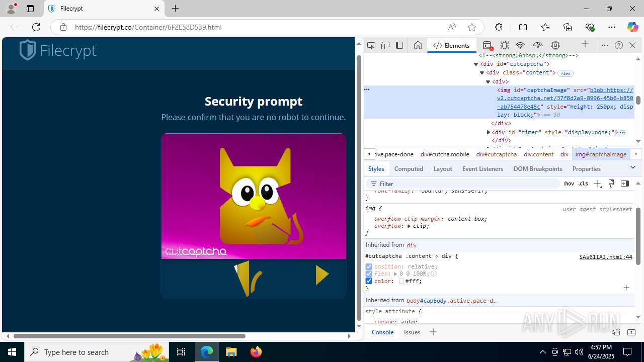The height and width of the screenshot is (362, 644).
Task: Open DevTools customize three-dot menu
Action: pyautogui.click(x=605, y=45)
